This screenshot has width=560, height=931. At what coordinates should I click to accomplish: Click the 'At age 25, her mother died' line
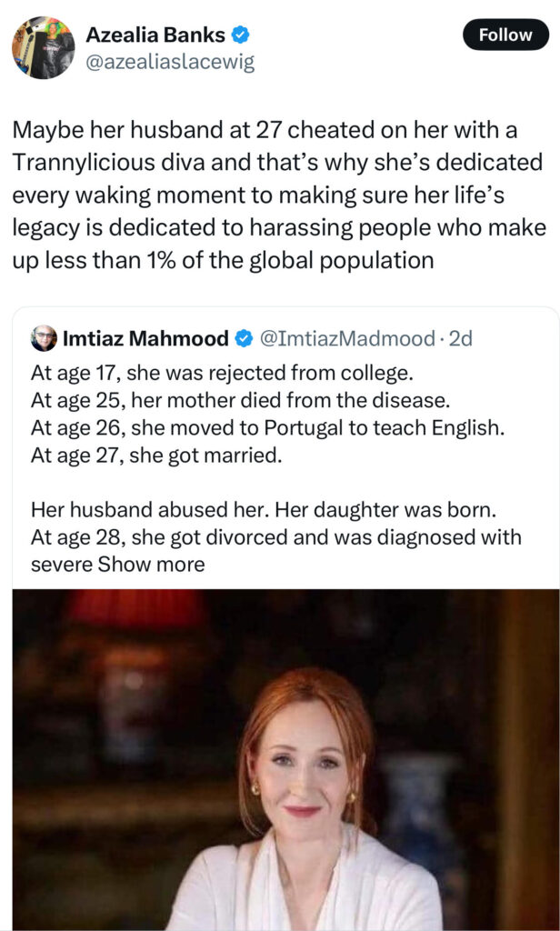click(x=241, y=401)
